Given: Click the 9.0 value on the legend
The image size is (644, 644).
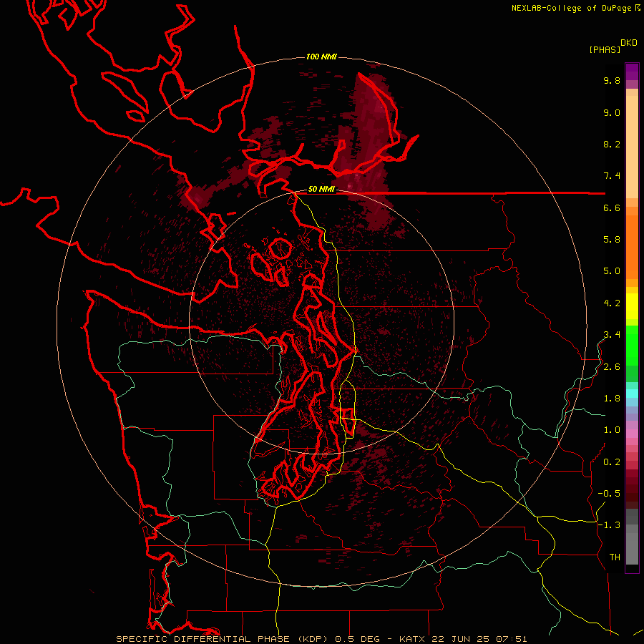Looking at the screenshot, I should (x=612, y=112).
